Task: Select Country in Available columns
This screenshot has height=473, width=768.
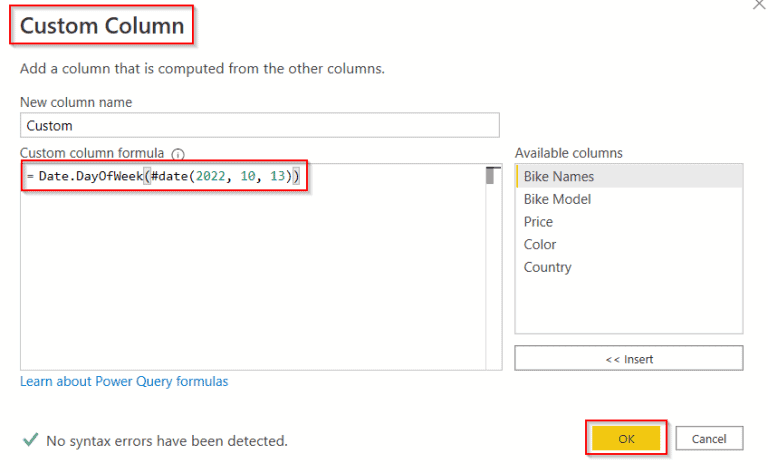Action: [x=629, y=267]
